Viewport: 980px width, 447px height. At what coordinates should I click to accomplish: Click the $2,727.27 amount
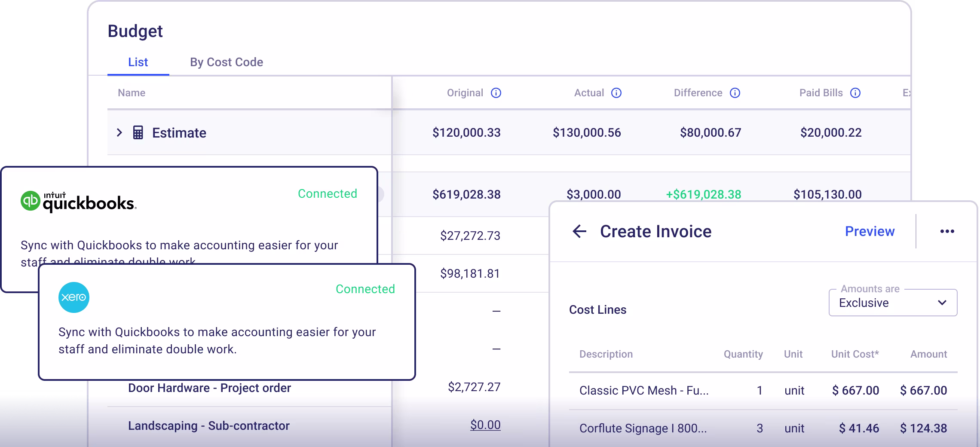pyautogui.click(x=474, y=387)
